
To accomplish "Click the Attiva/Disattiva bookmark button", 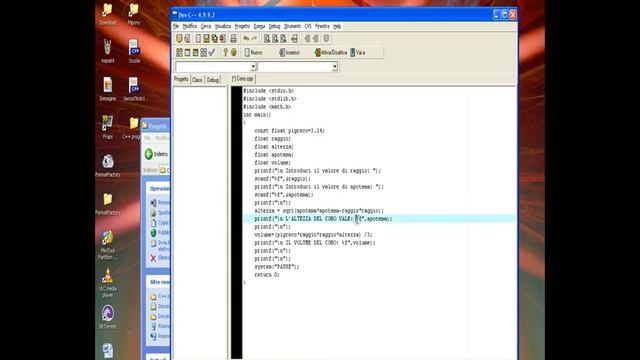I will click(x=331, y=53).
